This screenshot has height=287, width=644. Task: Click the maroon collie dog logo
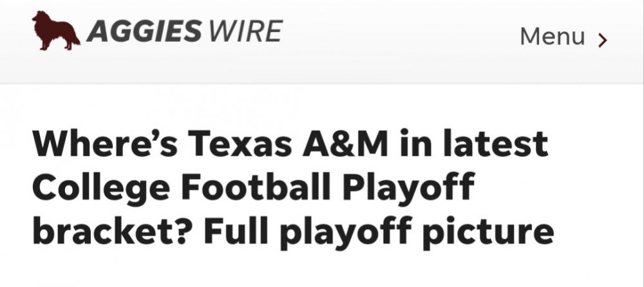coord(55,31)
